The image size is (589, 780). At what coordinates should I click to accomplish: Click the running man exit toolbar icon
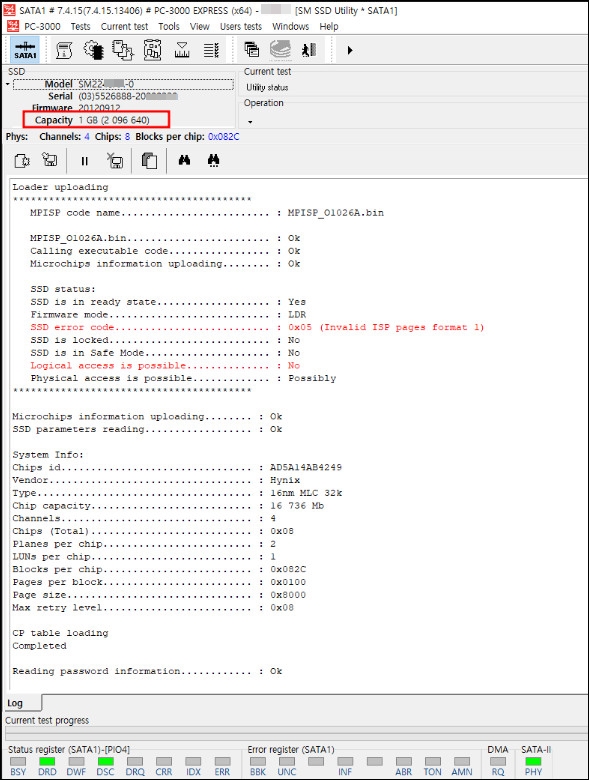(309, 50)
